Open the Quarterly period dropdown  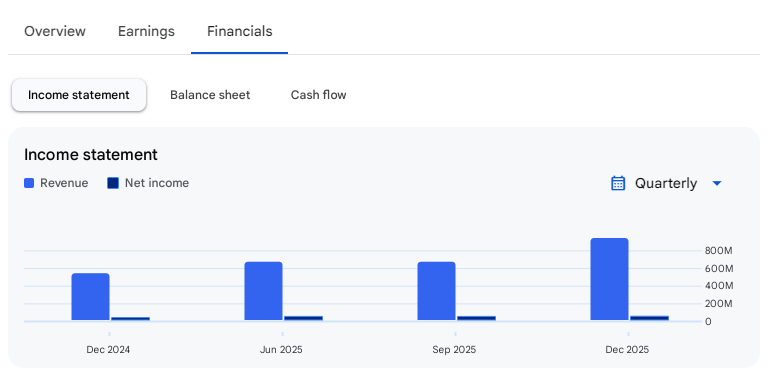667,183
